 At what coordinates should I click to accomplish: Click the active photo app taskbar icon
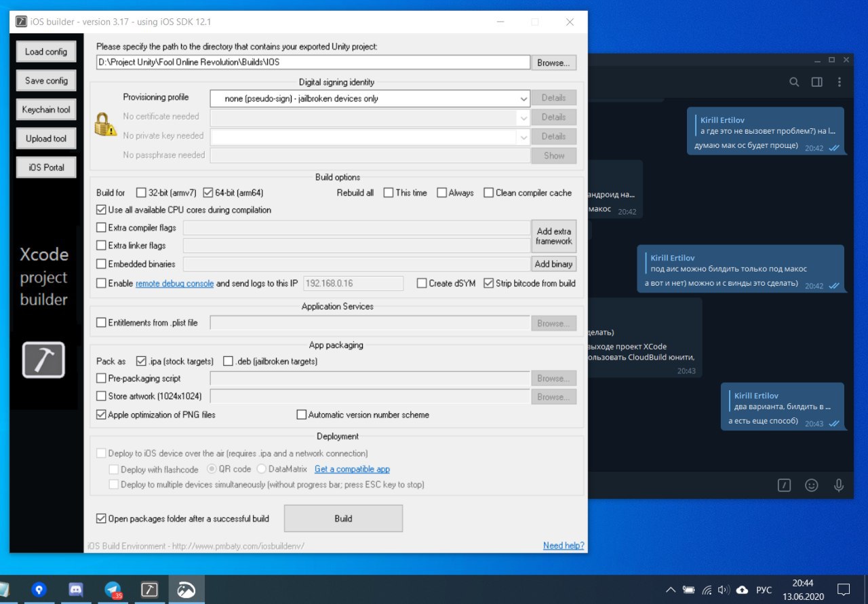point(186,590)
